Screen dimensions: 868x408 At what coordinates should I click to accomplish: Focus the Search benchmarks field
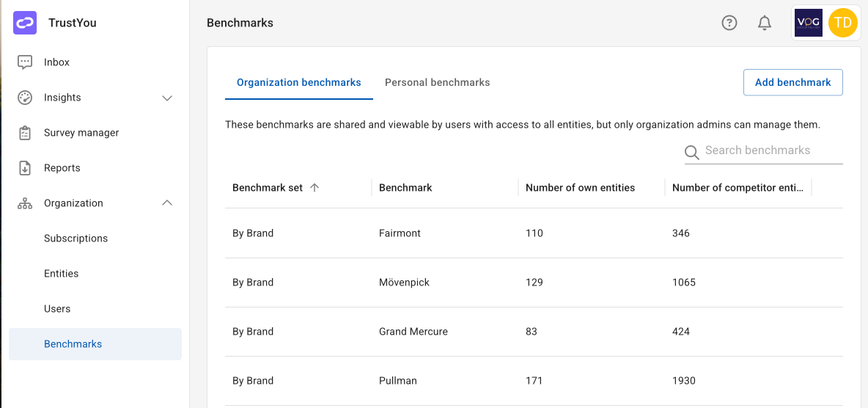click(764, 150)
